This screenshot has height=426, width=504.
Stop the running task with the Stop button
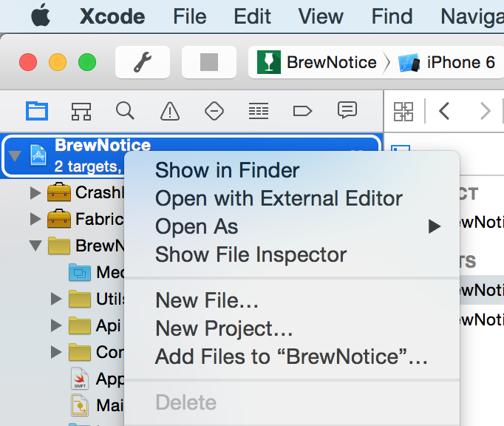(209, 62)
